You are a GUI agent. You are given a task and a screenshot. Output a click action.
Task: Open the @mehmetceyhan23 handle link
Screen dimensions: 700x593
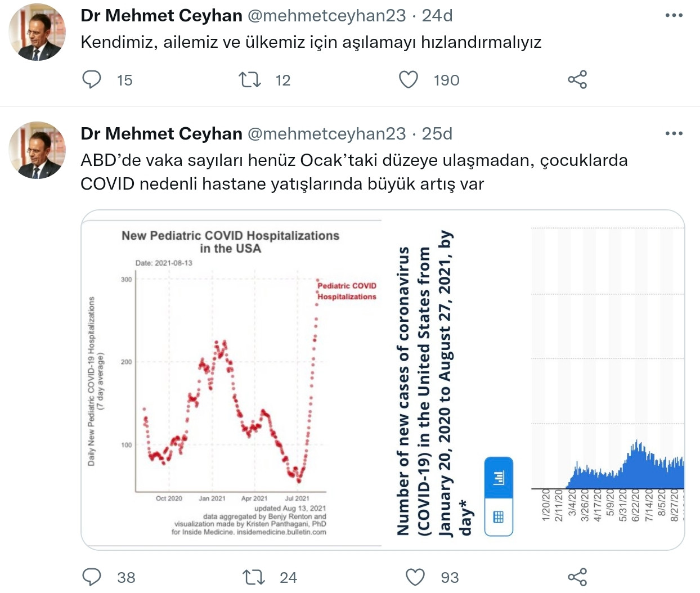click(x=328, y=16)
